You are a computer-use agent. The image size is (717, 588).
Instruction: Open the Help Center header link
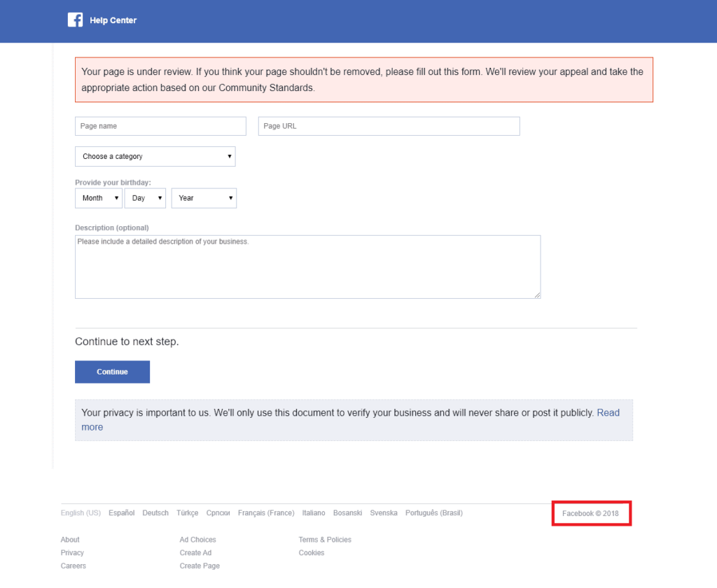113,20
